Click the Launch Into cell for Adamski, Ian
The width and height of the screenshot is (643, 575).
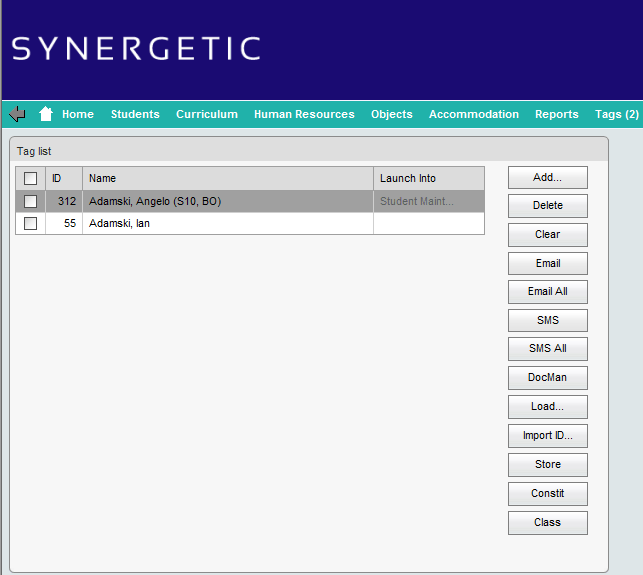pyautogui.click(x=429, y=224)
